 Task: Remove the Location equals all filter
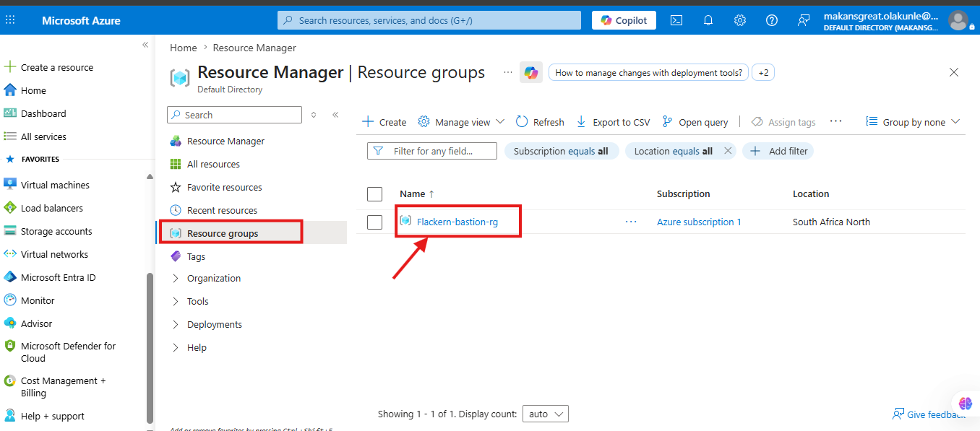728,151
